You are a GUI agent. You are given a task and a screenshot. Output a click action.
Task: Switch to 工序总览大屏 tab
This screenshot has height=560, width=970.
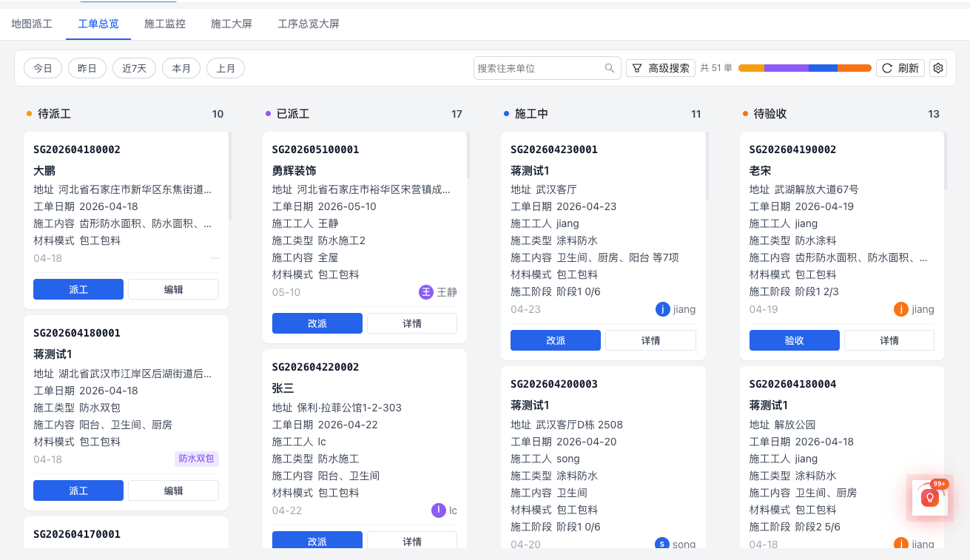(x=309, y=24)
